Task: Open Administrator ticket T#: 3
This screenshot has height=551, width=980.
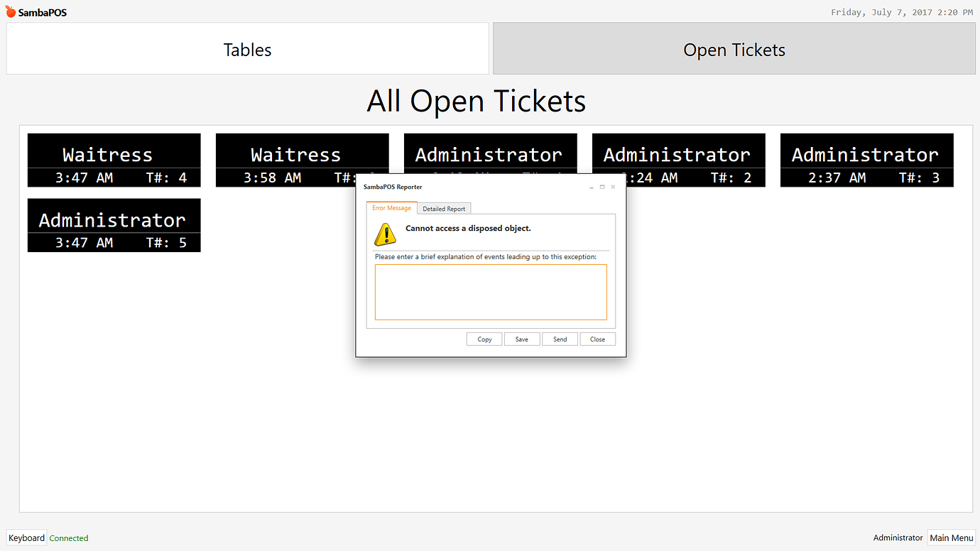Action: click(x=867, y=160)
